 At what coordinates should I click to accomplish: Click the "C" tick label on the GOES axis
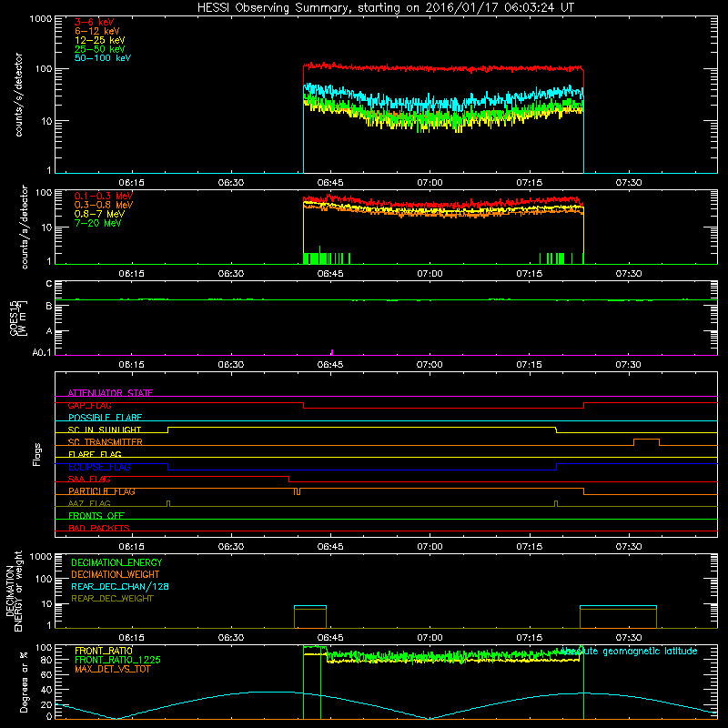49,284
